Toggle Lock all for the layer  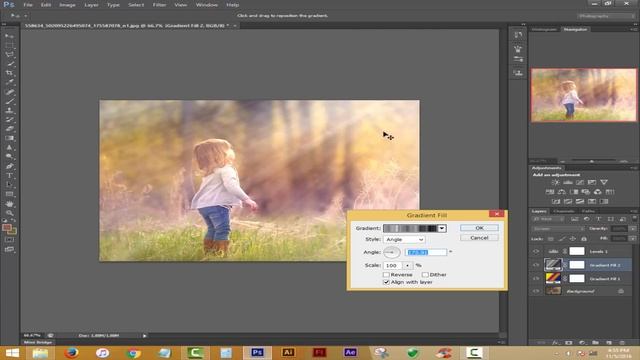[x=584, y=238]
